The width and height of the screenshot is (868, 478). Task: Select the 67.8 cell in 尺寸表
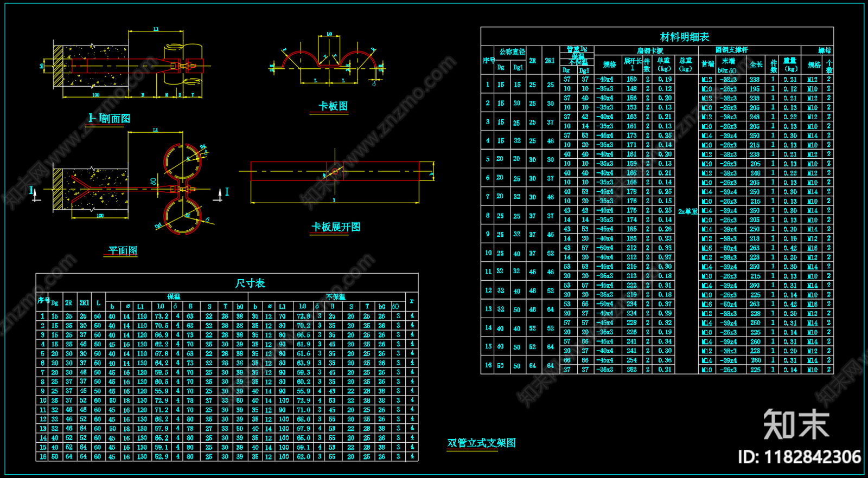pos(161,354)
